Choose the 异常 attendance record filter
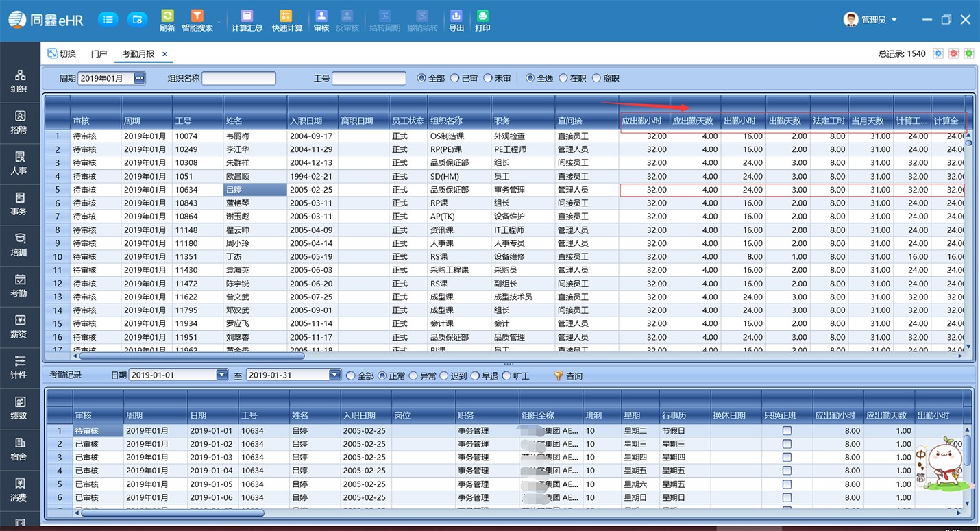The width and height of the screenshot is (980, 531). point(413,376)
